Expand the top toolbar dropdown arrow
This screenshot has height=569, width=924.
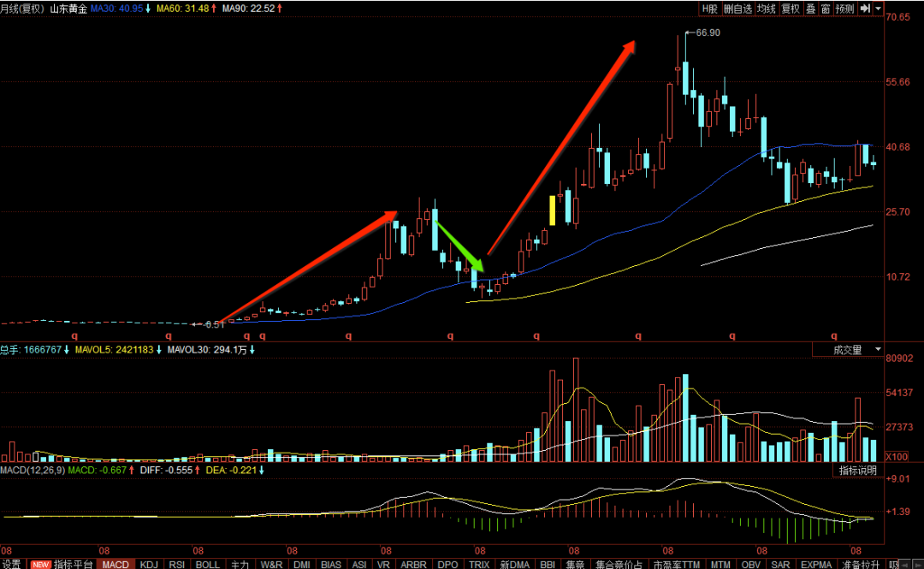coord(878,9)
